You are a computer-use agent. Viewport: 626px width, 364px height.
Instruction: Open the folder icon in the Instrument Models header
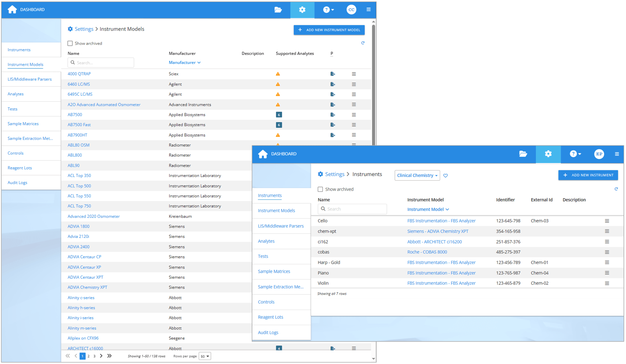click(x=278, y=10)
